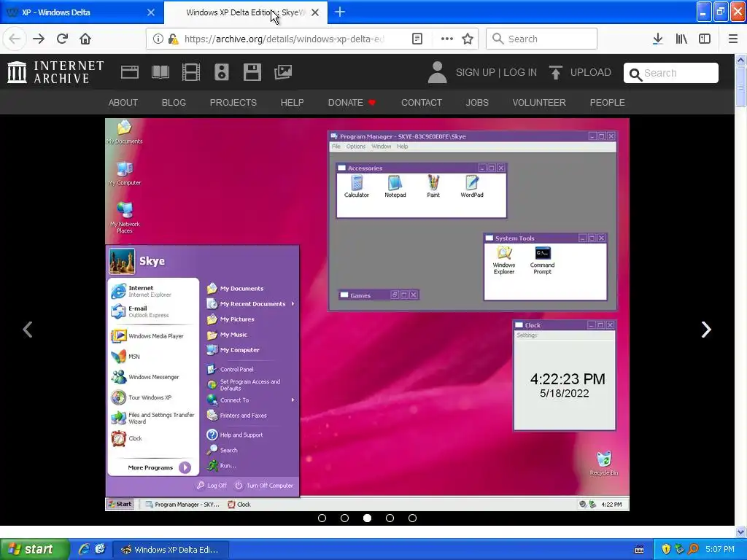Switch to XP - Windows Delta tab
The width and height of the screenshot is (747, 560).
coord(81,12)
